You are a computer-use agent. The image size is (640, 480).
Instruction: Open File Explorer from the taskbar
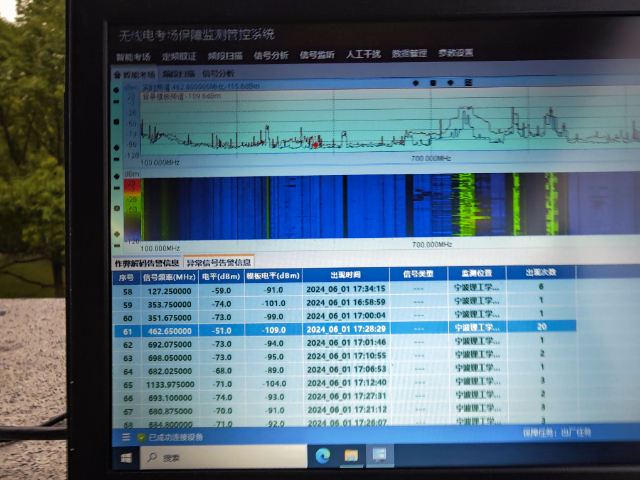click(351, 456)
